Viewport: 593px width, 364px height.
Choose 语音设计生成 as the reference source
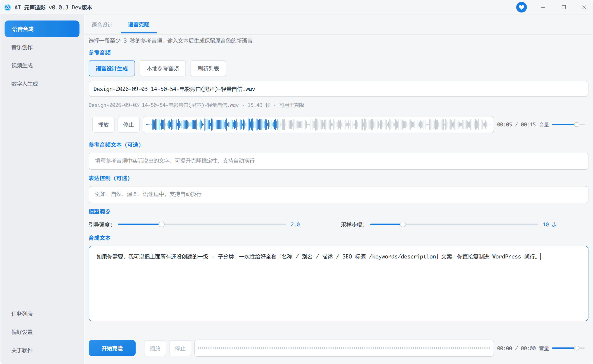112,69
